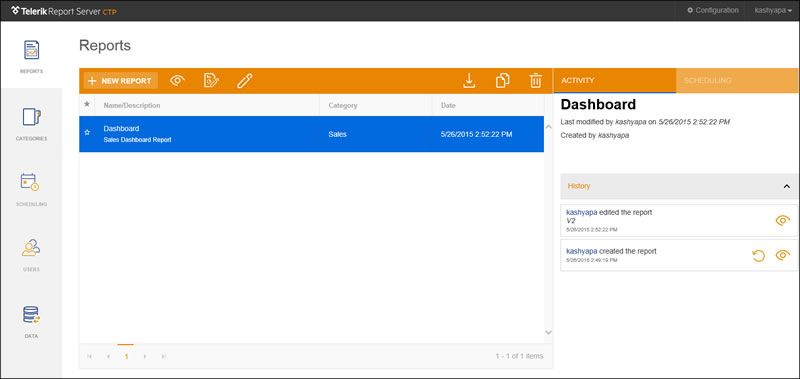Open the Data section in the sidebar

(x=31, y=322)
